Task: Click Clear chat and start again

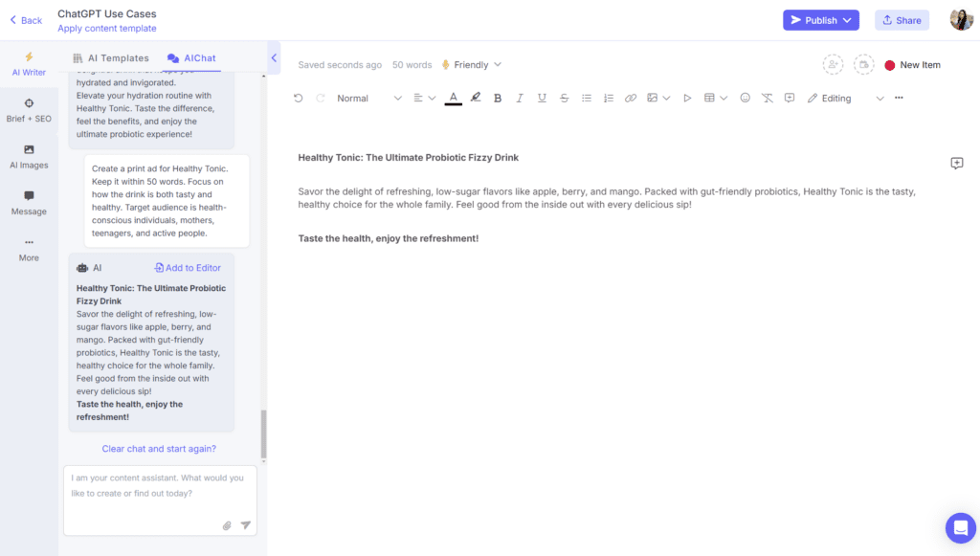Action: 159,449
